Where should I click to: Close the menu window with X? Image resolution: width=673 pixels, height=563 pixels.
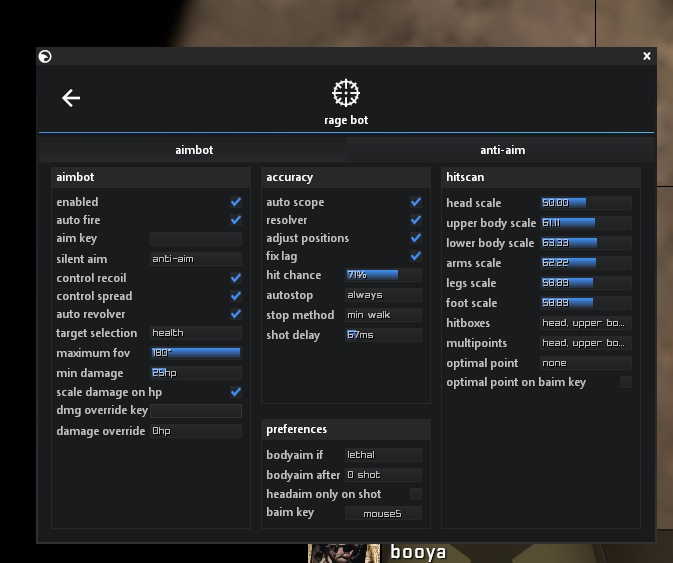(x=647, y=57)
